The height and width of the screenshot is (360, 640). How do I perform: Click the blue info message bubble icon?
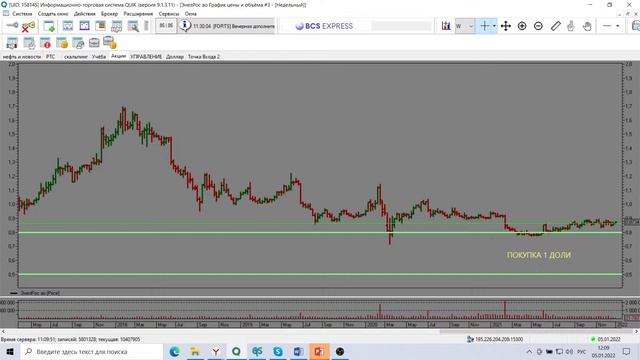(184, 26)
